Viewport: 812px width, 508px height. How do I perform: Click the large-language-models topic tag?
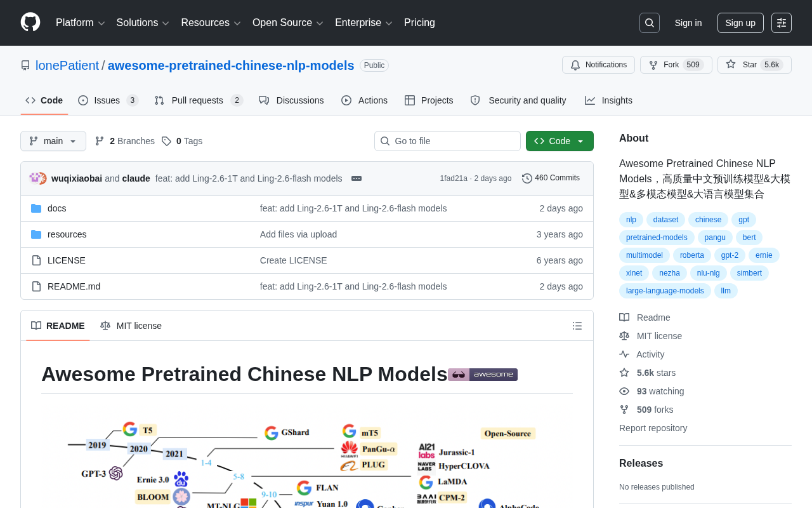pos(665,291)
